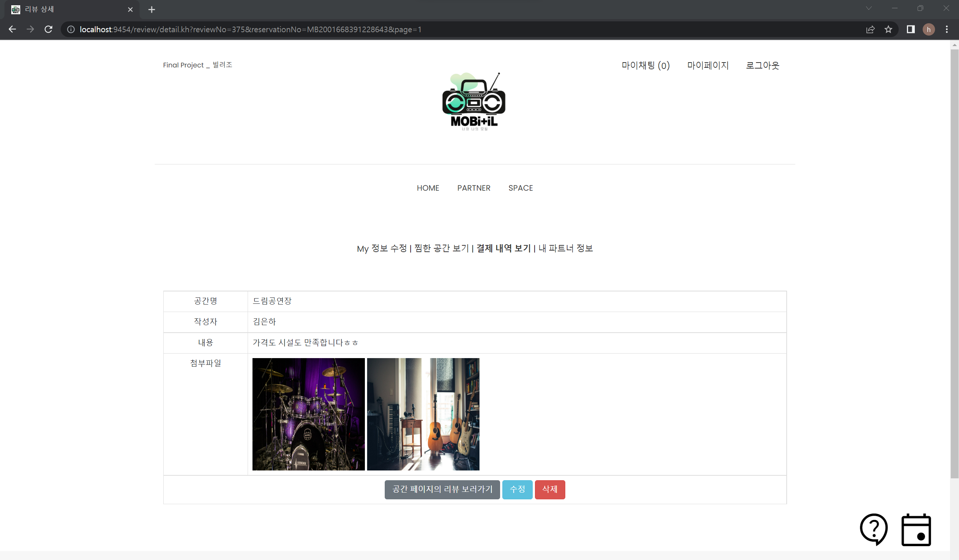The height and width of the screenshot is (560, 959).
Task: Open the SPACE menu item
Action: 521,188
